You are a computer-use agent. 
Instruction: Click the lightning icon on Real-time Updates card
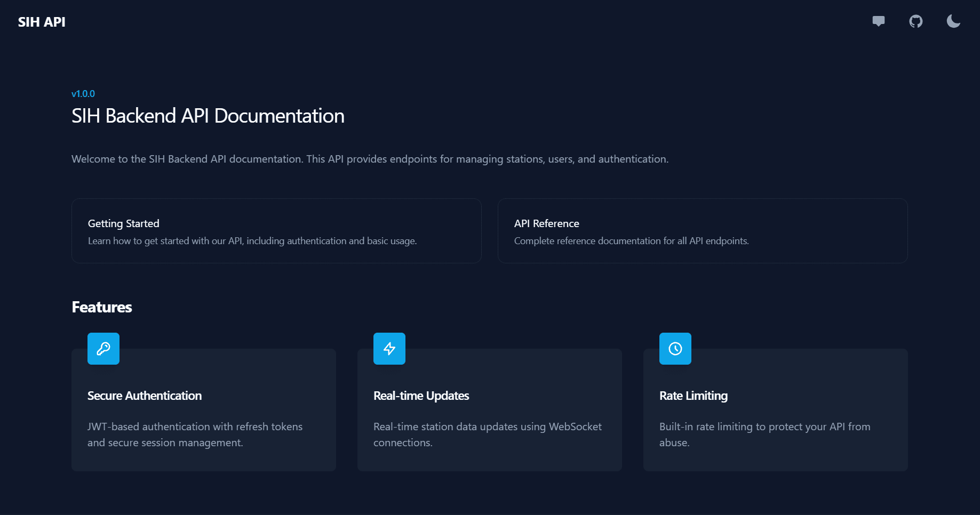[389, 349]
